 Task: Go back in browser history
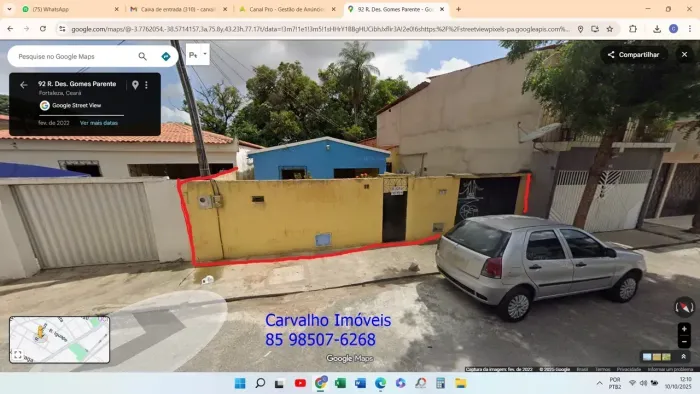[10, 29]
